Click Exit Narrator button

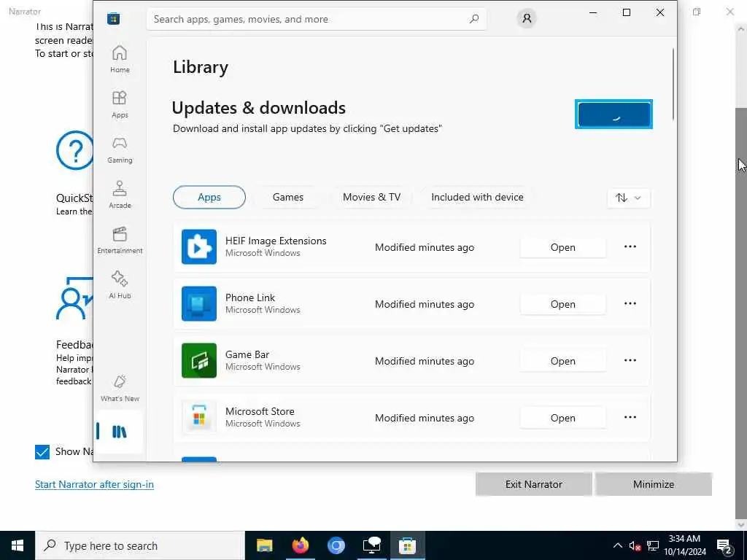533,484
